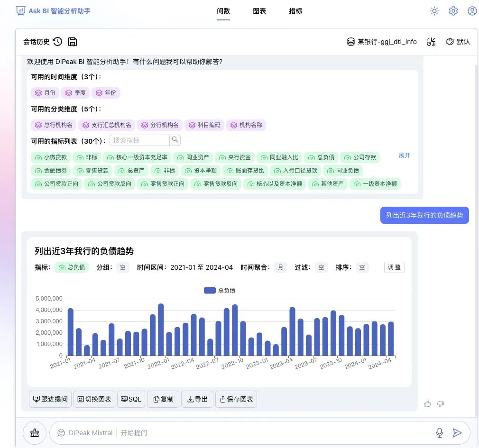Viewport: 479px width, 448px height.
Task: Select the 机构名称 dimension tag
Action: click(246, 125)
